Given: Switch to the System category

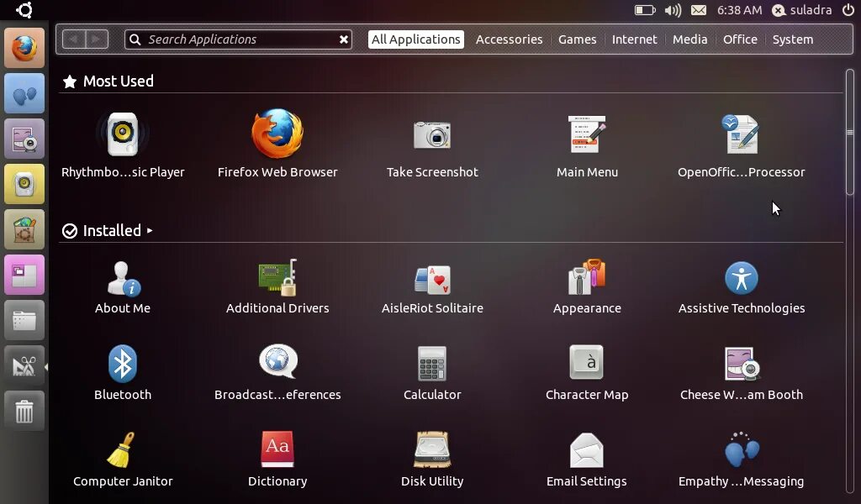Looking at the screenshot, I should click(x=792, y=39).
